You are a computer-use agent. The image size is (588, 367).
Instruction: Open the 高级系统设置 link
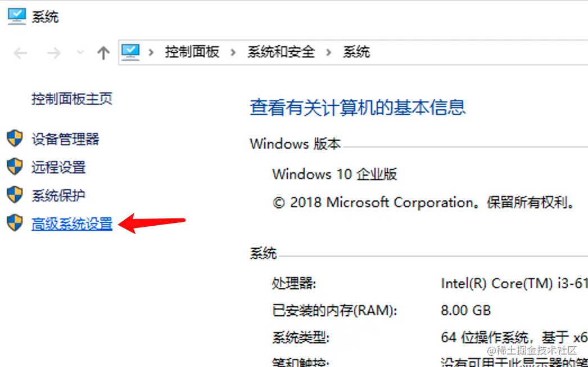(72, 224)
